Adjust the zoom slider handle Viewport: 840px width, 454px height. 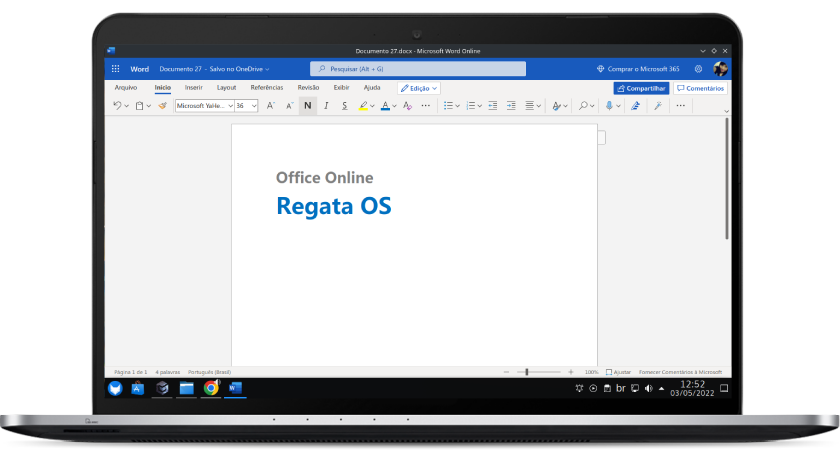pos(527,372)
